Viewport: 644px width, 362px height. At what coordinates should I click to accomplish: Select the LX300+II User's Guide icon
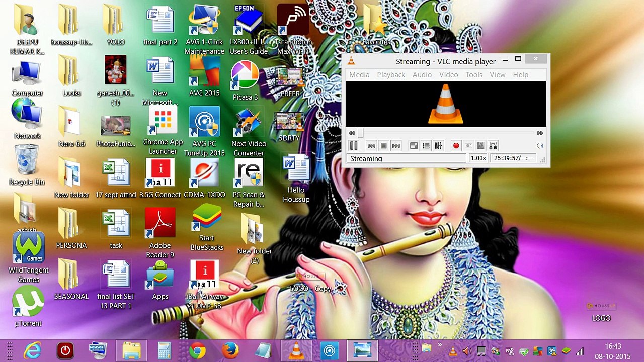249,30
